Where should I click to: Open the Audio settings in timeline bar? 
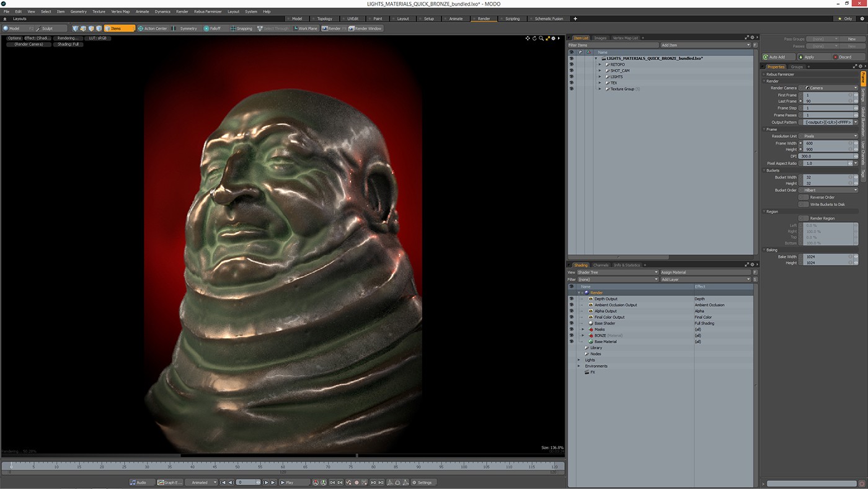(142, 482)
